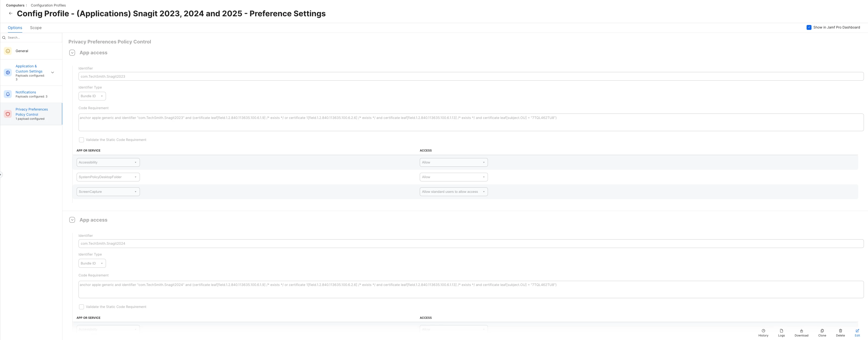The height and width of the screenshot is (340, 868).
Task: Open the Accessibility service dropdown
Action: [108, 162]
